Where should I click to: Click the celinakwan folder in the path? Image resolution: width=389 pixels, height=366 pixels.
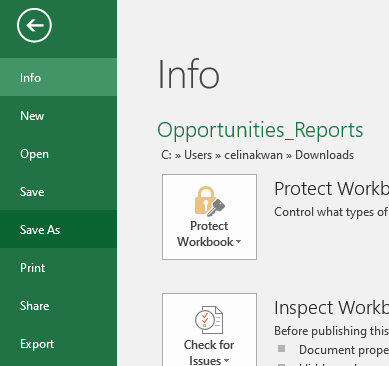(253, 155)
